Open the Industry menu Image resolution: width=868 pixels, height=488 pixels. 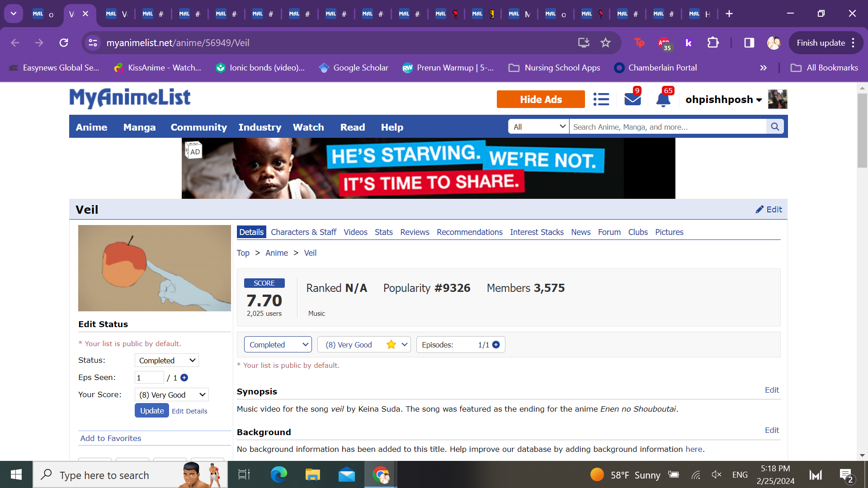260,127
